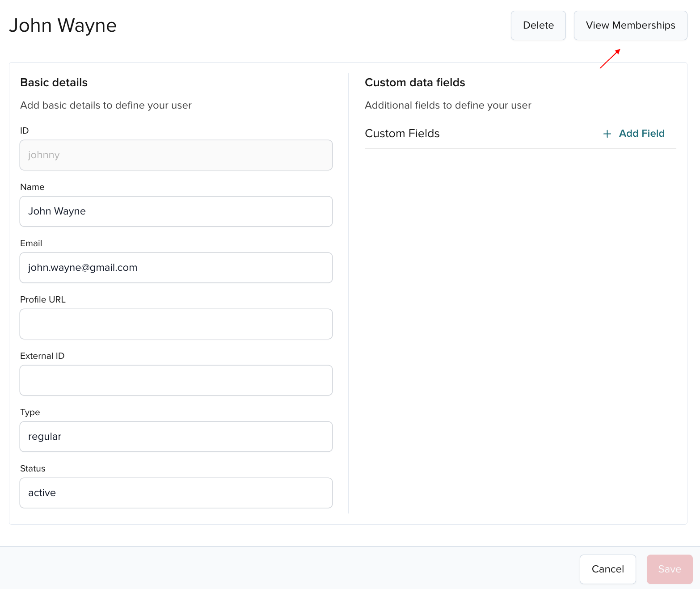
Task: Click the 'Additional fields to define your user' text
Action: tap(448, 105)
